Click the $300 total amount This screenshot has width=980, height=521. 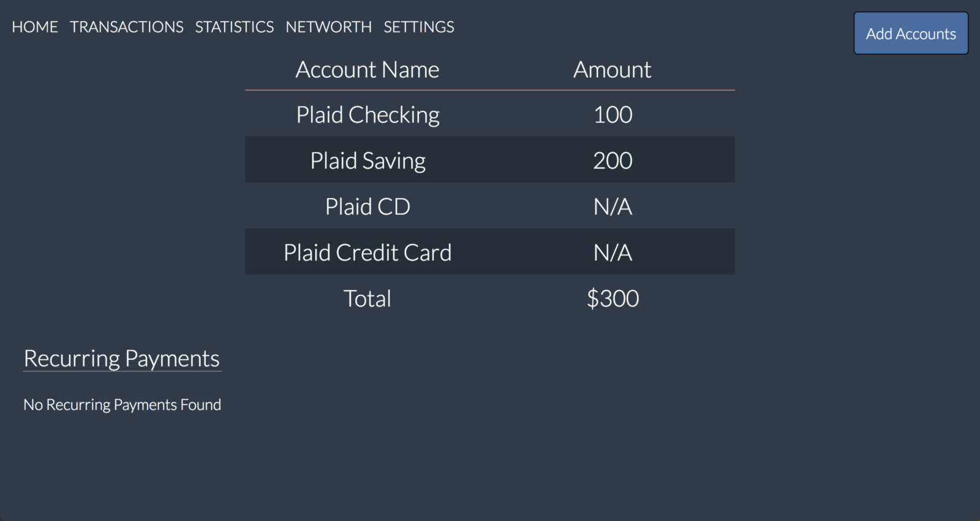coord(612,299)
